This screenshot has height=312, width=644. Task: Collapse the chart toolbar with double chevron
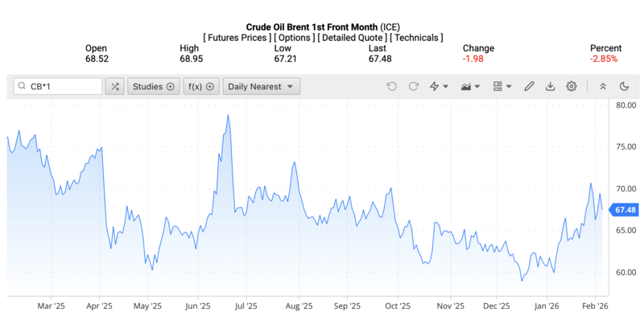(603, 86)
